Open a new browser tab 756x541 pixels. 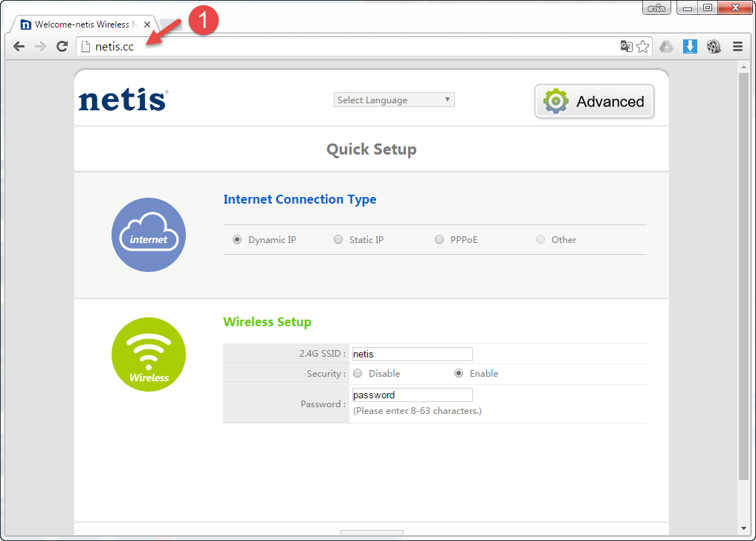[x=170, y=25]
